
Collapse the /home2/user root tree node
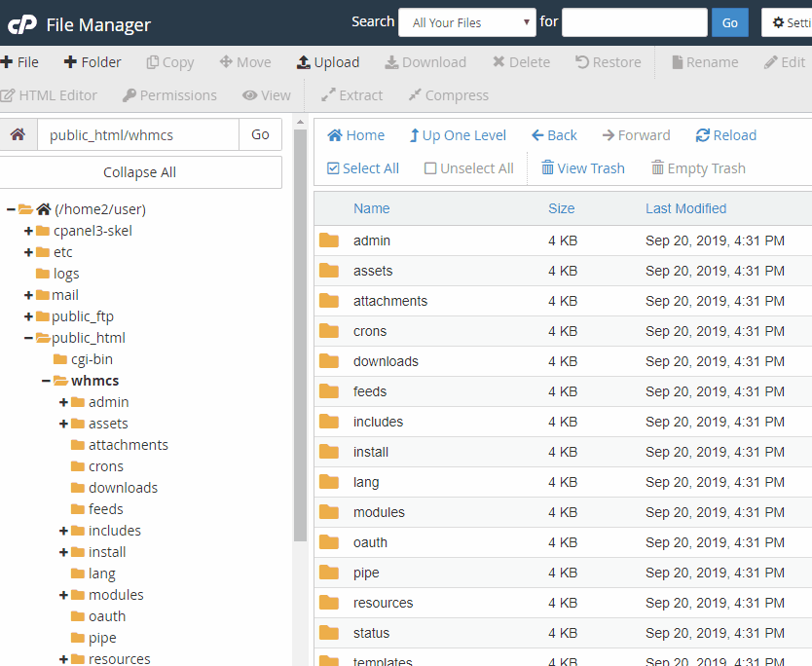coord(11,209)
